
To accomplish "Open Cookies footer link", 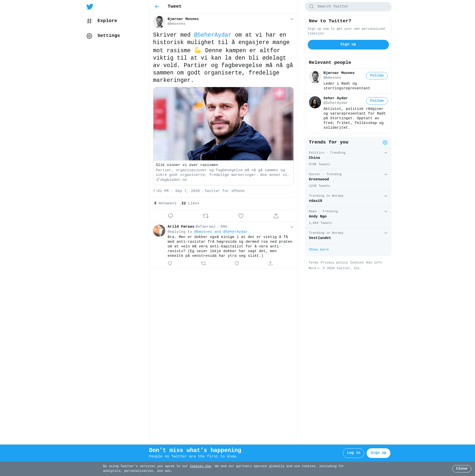I will click(x=357, y=263).
